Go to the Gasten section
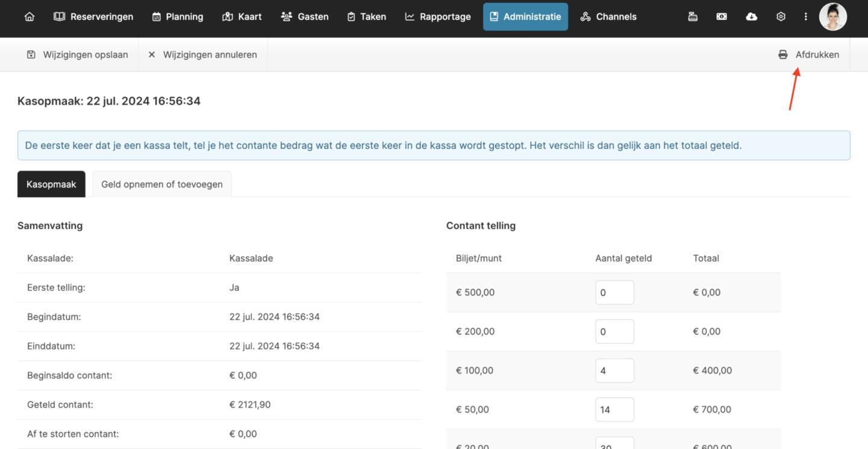868x449 pixels. pos(305,17)
